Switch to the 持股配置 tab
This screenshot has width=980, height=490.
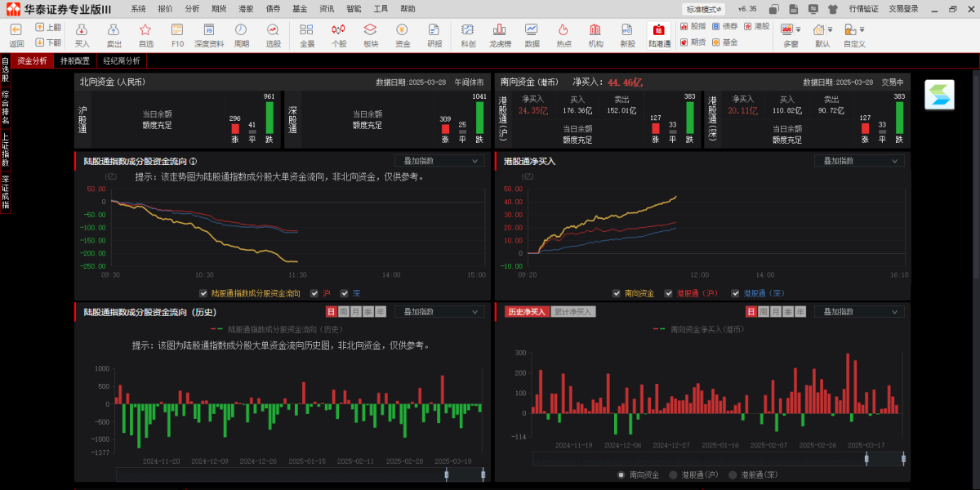tap(75, 60)
